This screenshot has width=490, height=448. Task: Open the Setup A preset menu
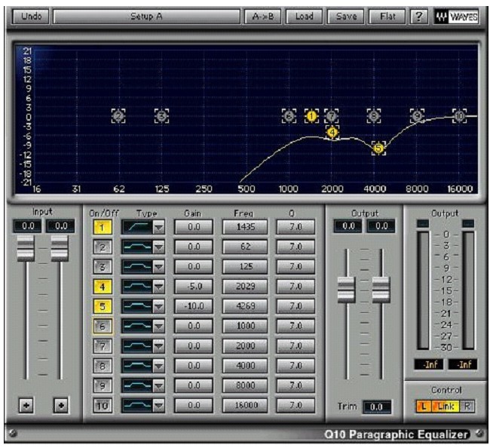pyautogui.click(x=146, y=17)
